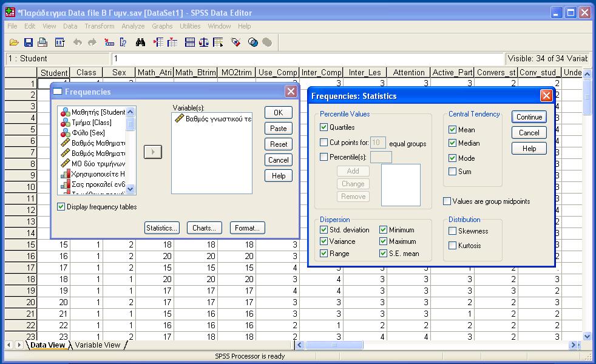Image resolution: width=596 pixels, height=364 pixels.
Task: Click the Redo arrow icon
Action: click(x=92, y=42)
